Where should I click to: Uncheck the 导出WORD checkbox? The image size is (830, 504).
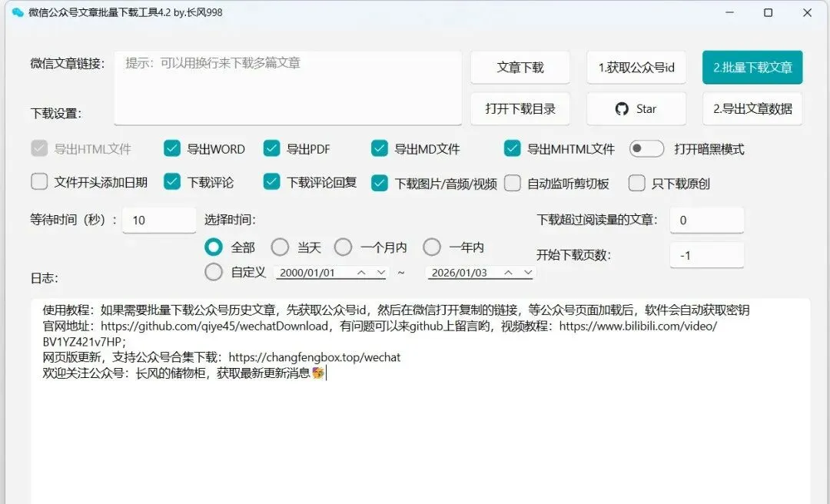pos(172,148)
